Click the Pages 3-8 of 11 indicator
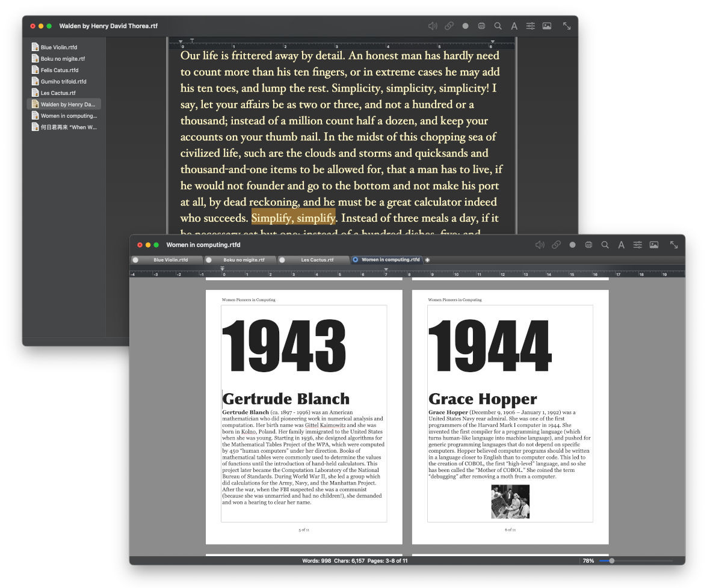 (x=387, y=560)
